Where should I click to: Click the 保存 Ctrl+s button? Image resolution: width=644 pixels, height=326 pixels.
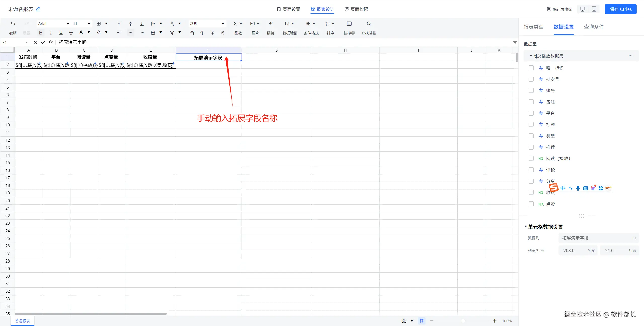coord(620,9)
